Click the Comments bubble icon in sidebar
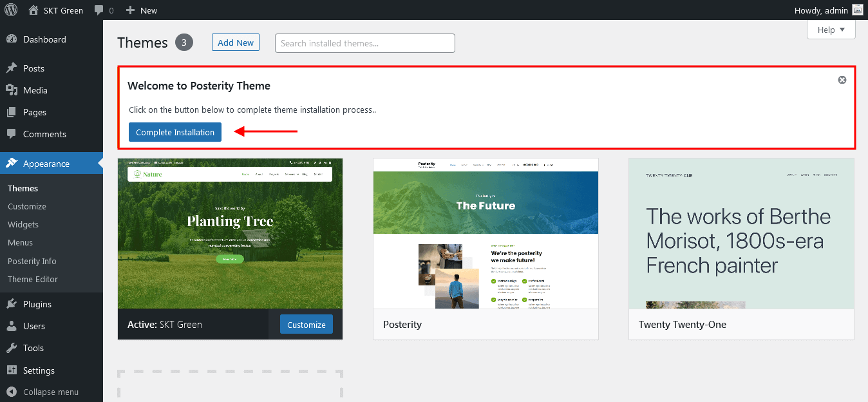This screenshot has height=402, width=868. point(12,134)
